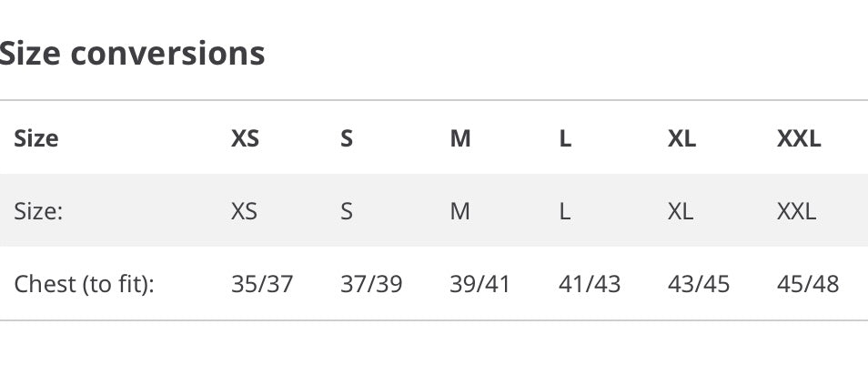
Task: Click M value in the shaded row
Action: point(460,212)
